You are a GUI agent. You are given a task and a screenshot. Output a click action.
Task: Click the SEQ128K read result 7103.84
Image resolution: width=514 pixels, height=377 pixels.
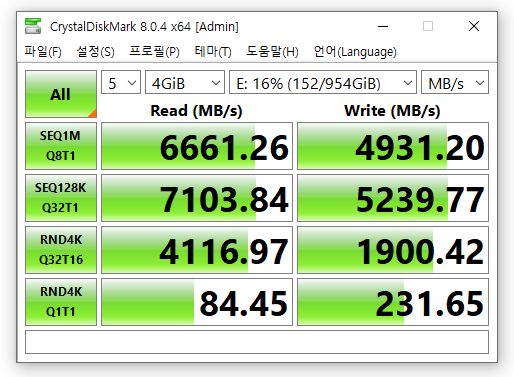(x=197, y=198)
